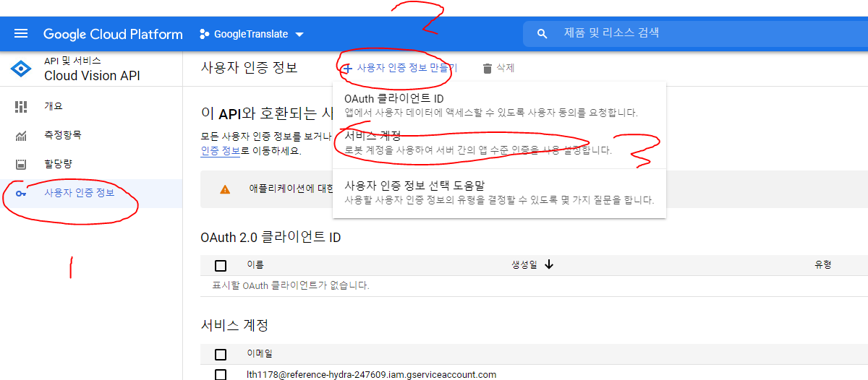Viewport: 868px width, 380px height.
Task: Open the GoogleTranslate project selector dropdown
Action: 252,34
